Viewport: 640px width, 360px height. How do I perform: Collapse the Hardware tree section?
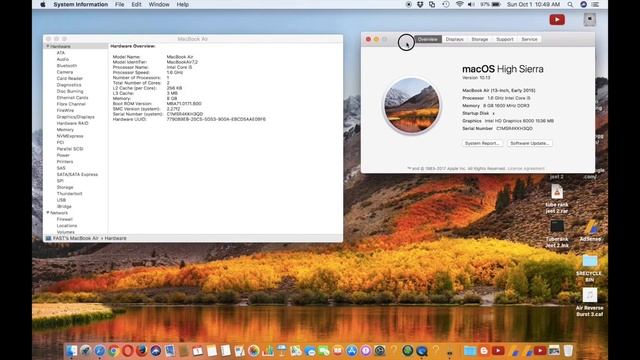click(x=48, y=47)
